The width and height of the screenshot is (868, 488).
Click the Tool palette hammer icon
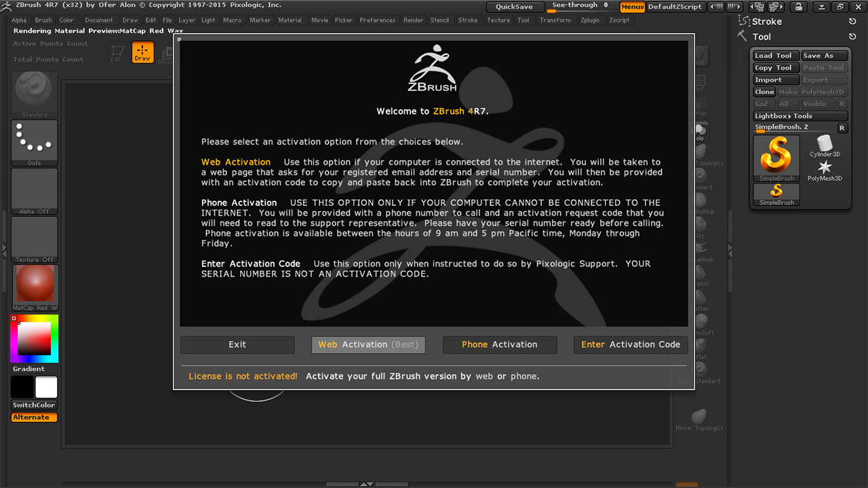click(743, 36)
